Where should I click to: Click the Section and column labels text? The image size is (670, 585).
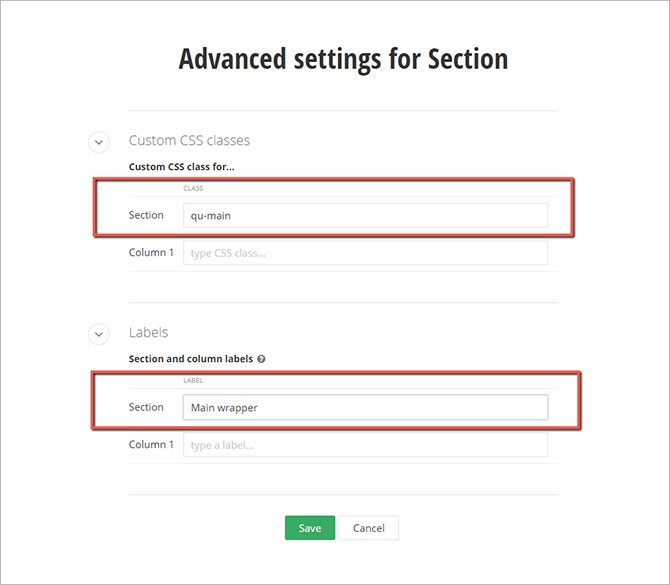coord(191,358)
